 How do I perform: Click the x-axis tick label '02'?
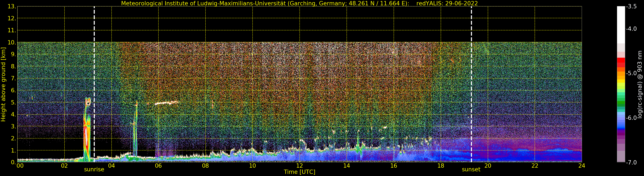(64, 166)
